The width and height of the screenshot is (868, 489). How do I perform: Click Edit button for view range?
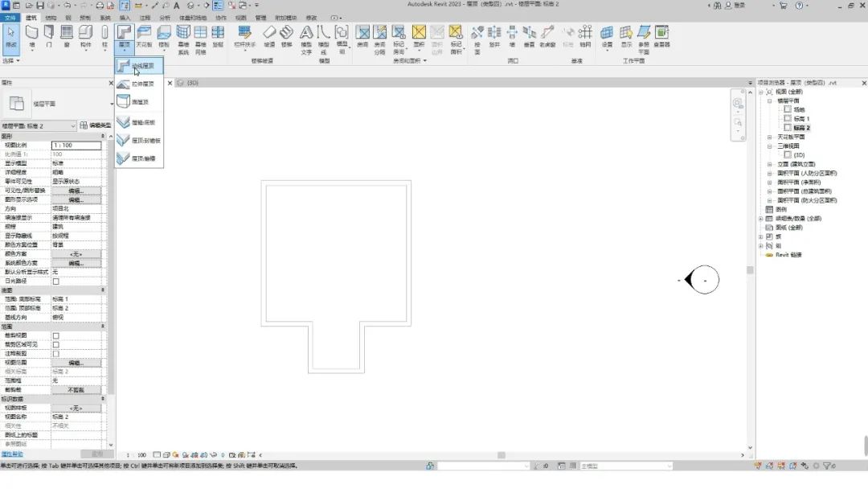tap(76, 363)
